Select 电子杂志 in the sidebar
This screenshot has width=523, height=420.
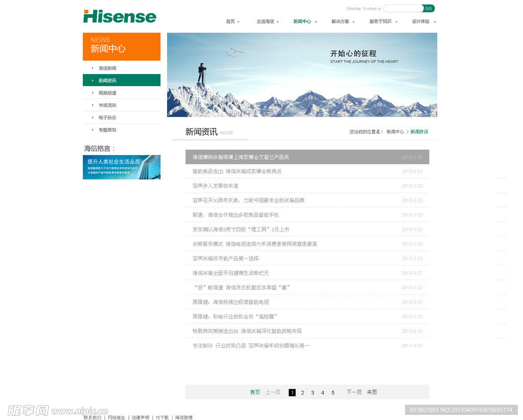coord(107,118)
